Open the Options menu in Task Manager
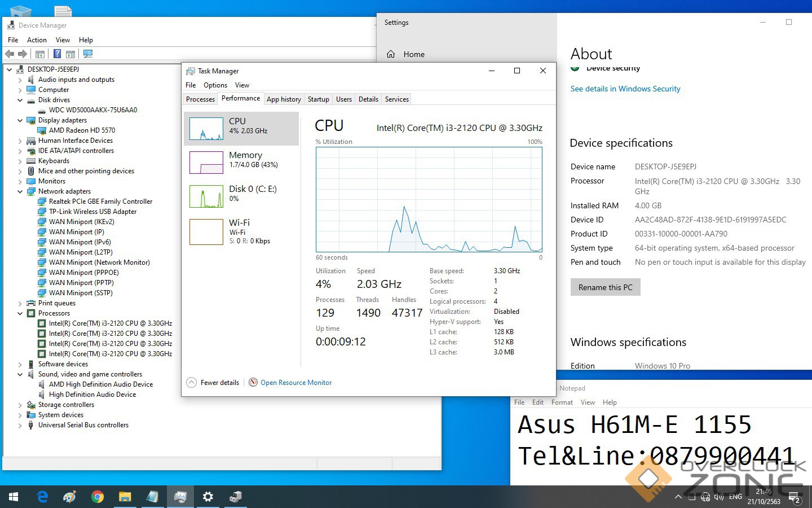This screenshot has height=508, width=812. click(215, 85)
